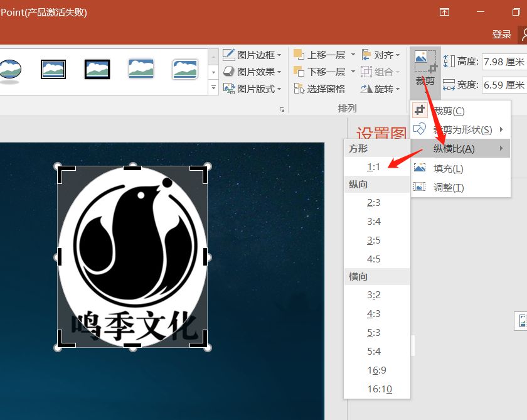Apply the soft-edge shadow picture style
This screenshot has height=420, width=527.
pos(141,68)
